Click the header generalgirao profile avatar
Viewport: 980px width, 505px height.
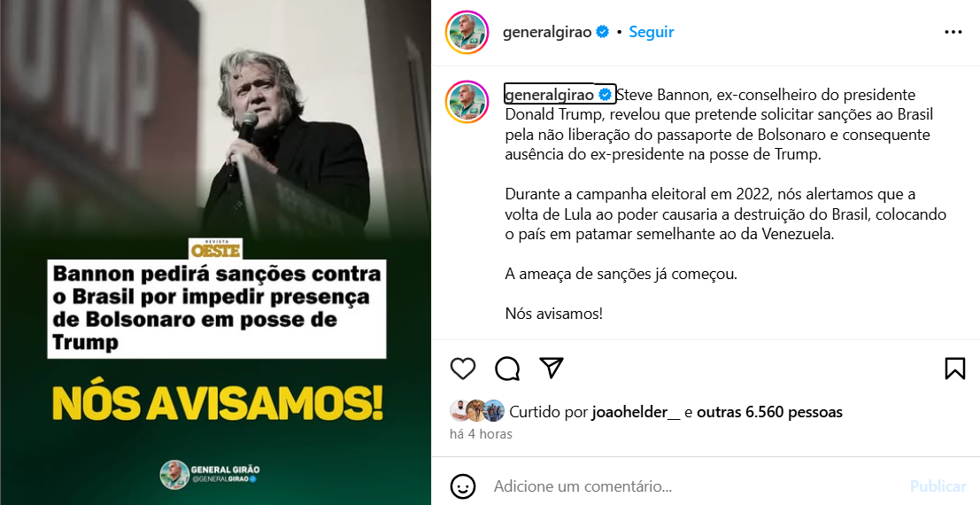(x=467, y=32)
